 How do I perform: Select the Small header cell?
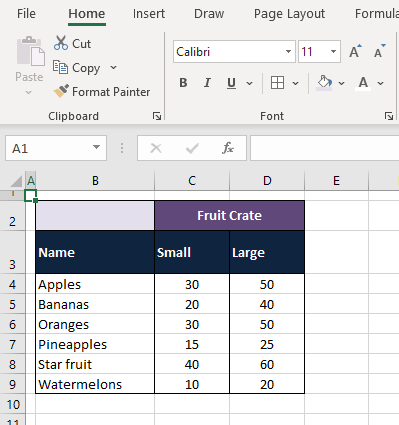192,252
